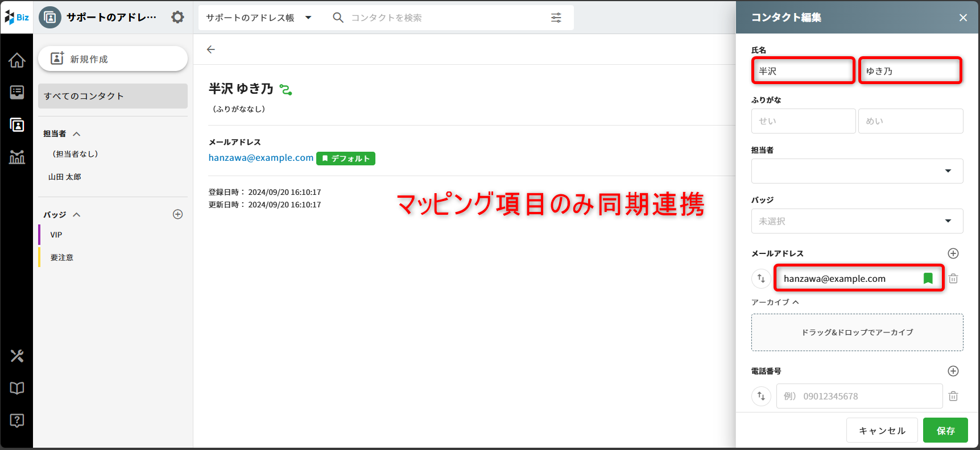Open hanzawa@example.com email link
The image size is (980, 450).
pyautogui.click(x=260, y=158)
